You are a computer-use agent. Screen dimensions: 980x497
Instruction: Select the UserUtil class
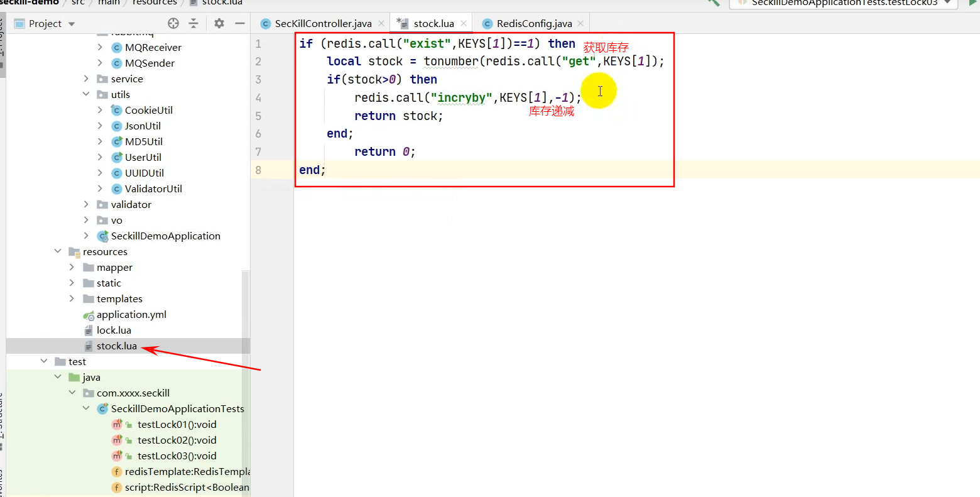pyautogui.click(x=143, y=157)
